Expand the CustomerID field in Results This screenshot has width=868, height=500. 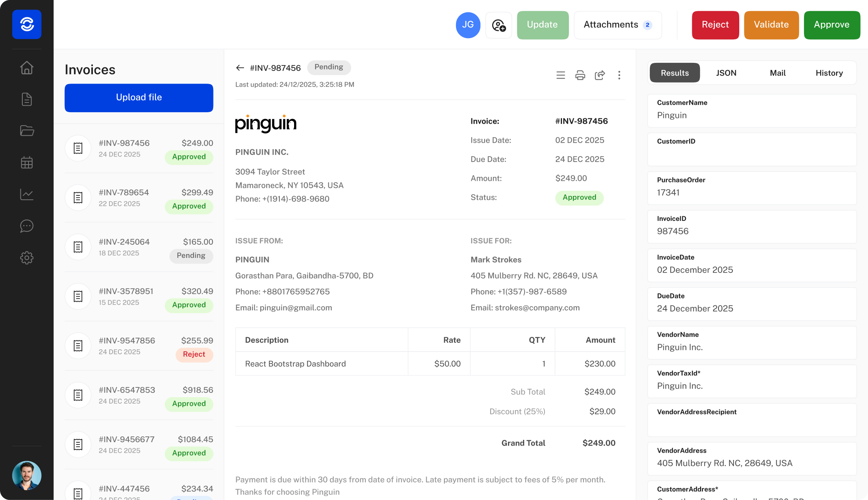coord(752,150)
